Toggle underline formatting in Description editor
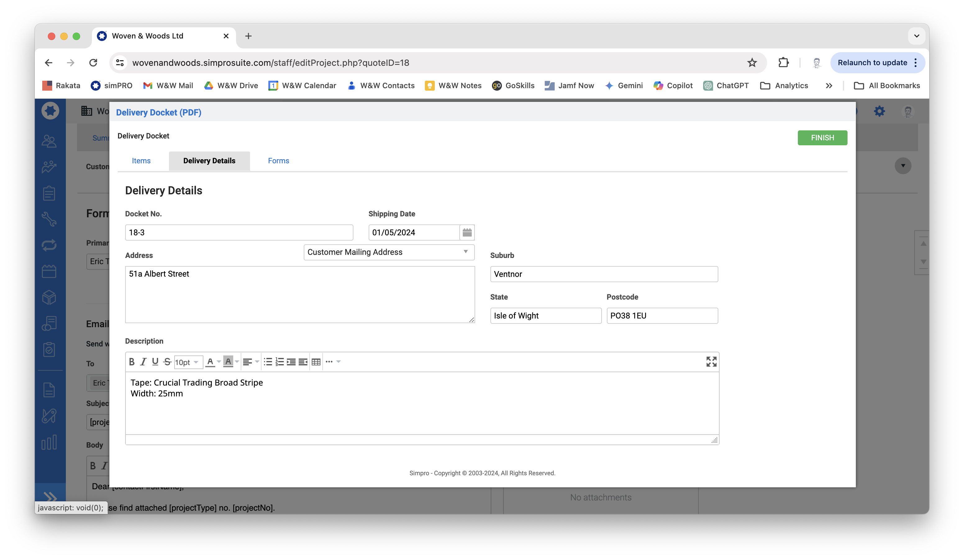 pos(155,362)
